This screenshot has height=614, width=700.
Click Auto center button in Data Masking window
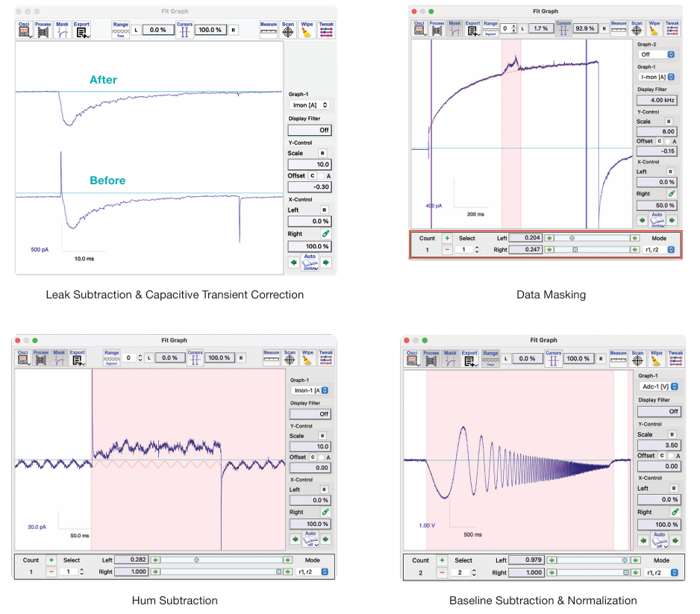[657, 220]
